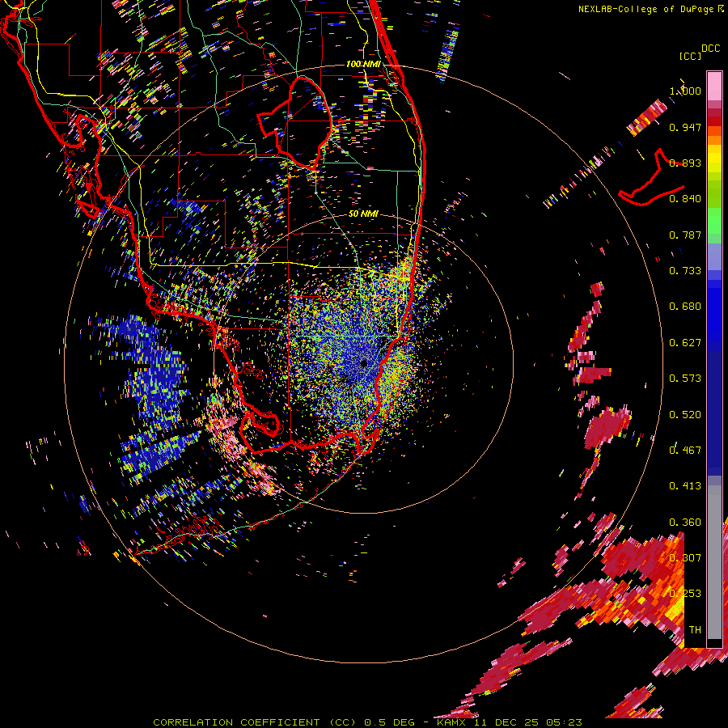
Task: Click the gray band near 0.307
Action: (714, 562)
